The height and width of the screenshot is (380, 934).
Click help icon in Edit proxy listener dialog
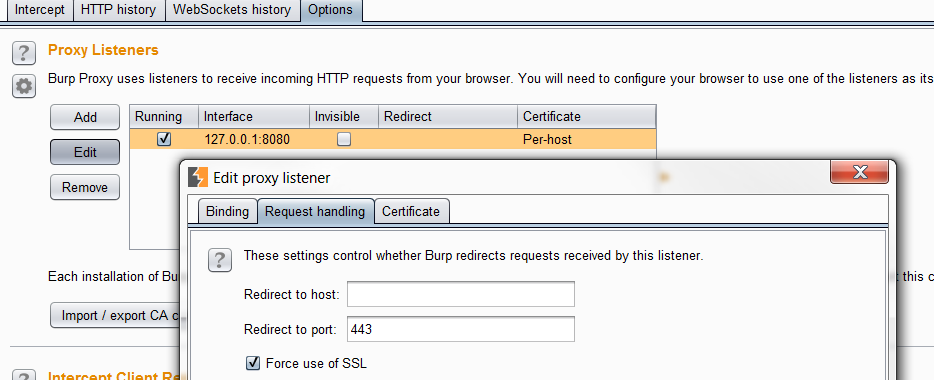coord(219,260)
